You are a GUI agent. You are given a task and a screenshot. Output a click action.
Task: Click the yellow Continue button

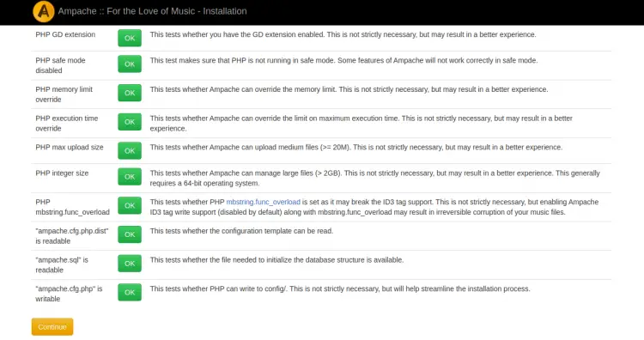coord(52,327)
